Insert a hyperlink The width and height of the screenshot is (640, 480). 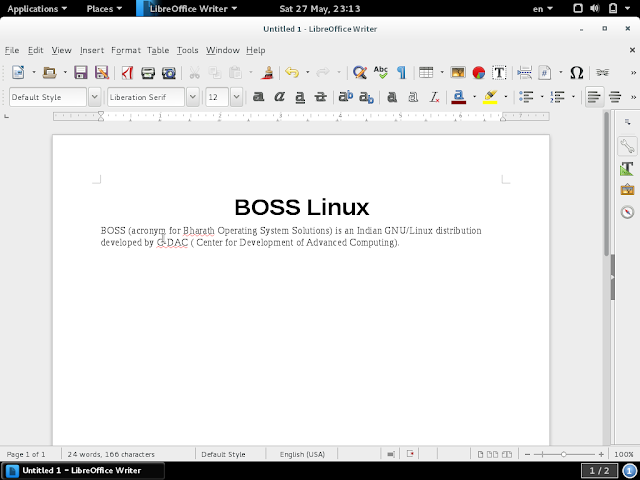coord(602,73)
